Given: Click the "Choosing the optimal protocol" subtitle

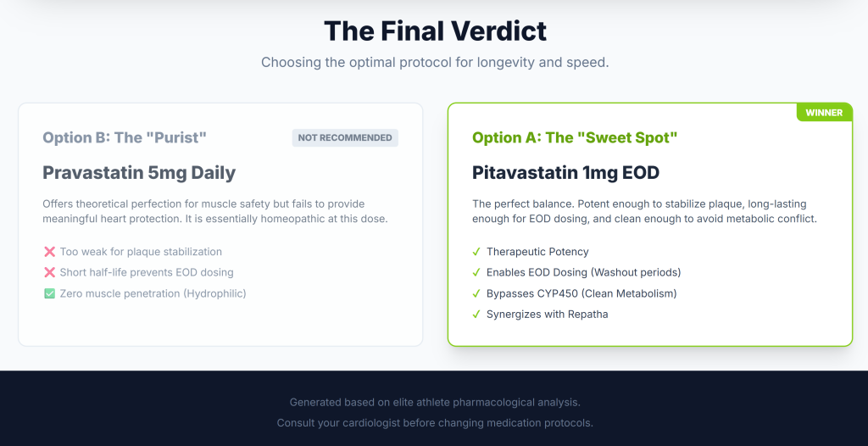Looking at the screenshot, I should point(435,63).
